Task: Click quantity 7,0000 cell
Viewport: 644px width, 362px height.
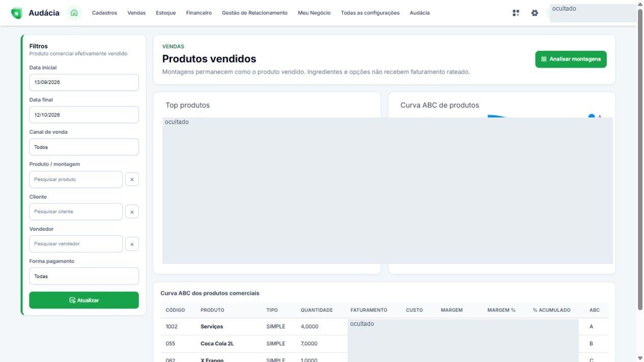Action: pyautogui.click(x=309, y=344)
